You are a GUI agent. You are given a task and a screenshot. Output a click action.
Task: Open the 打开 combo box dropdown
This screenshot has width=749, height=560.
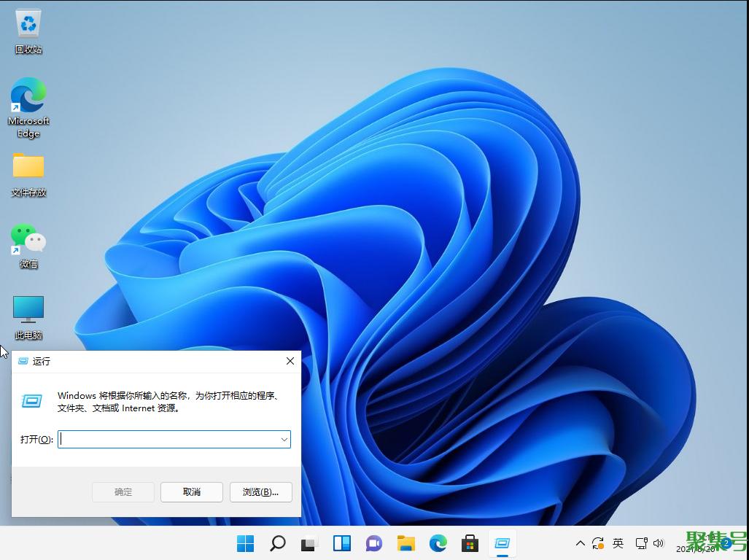point(284,439)
